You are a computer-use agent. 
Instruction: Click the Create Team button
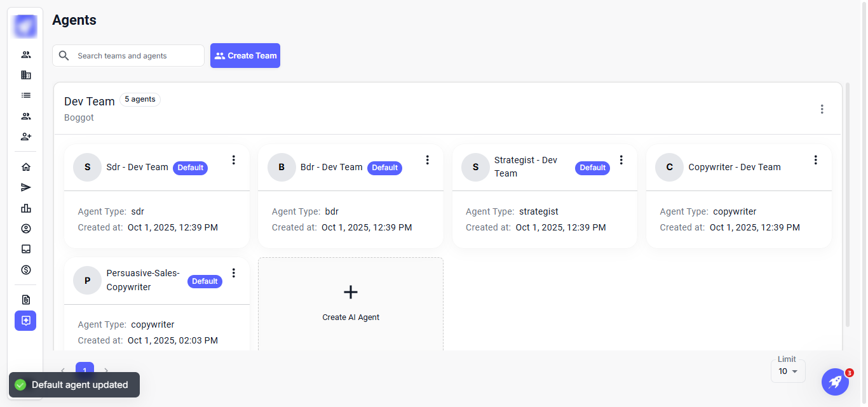click(245, 56)
